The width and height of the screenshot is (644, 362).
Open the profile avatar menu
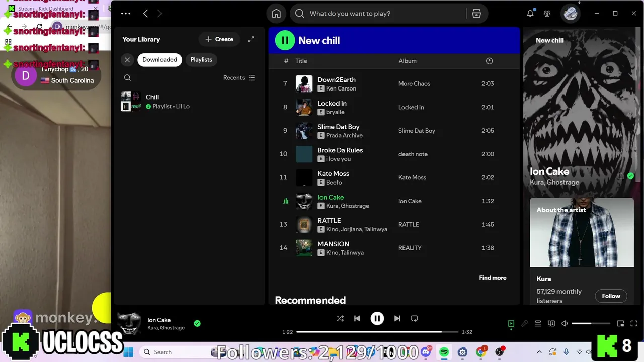click(x=571, y=14)
